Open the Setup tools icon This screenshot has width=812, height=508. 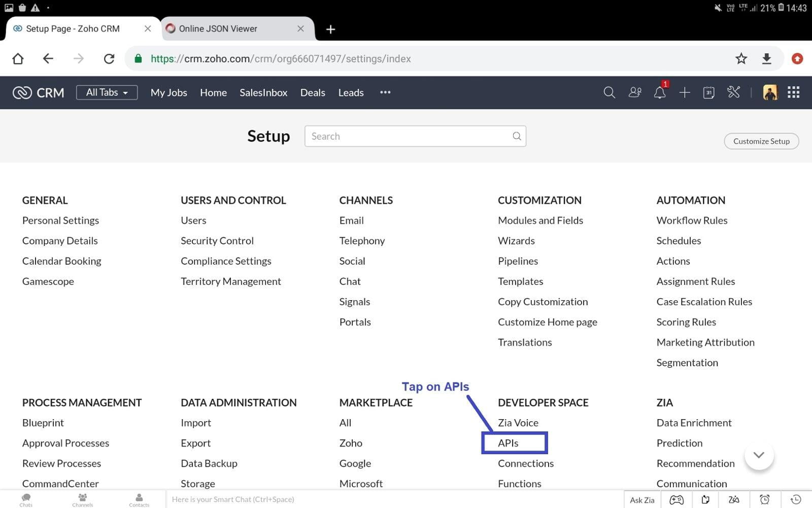[733, 92]
